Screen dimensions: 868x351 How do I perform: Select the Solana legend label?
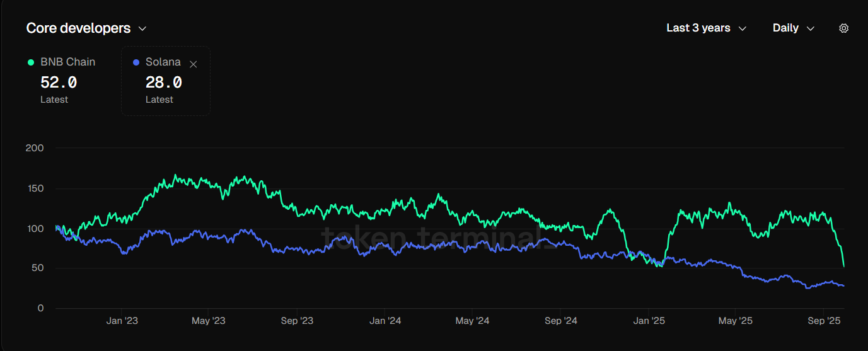163,62
